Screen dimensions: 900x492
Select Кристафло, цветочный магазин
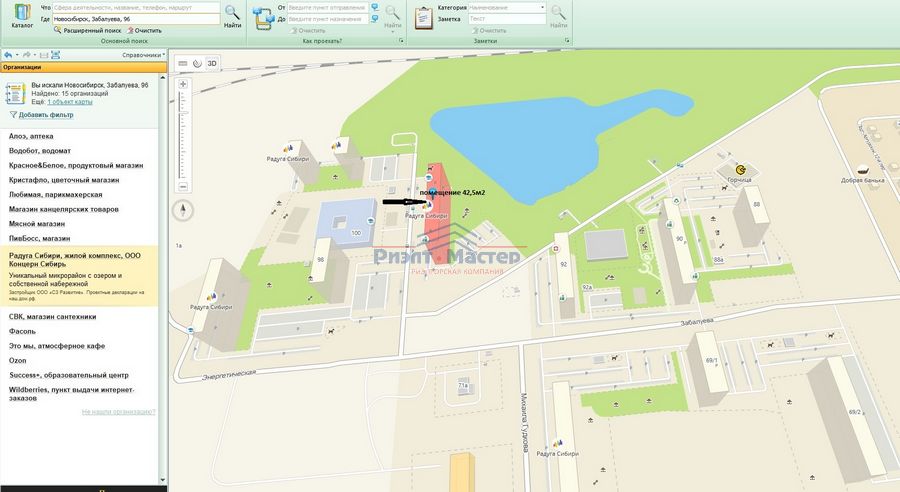click(x=64, y=180)
